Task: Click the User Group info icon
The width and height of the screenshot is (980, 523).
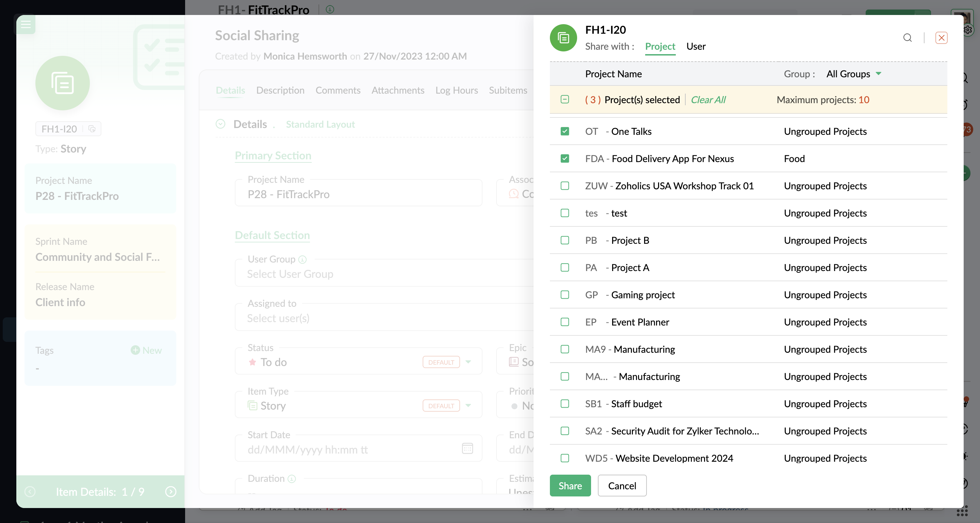Action: pos(303,259)
